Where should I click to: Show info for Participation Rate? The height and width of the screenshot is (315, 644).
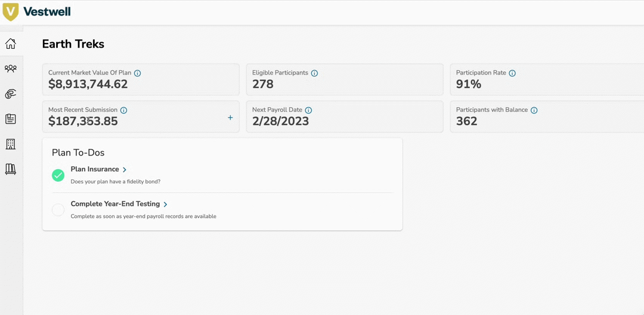(x=512, y=73)
